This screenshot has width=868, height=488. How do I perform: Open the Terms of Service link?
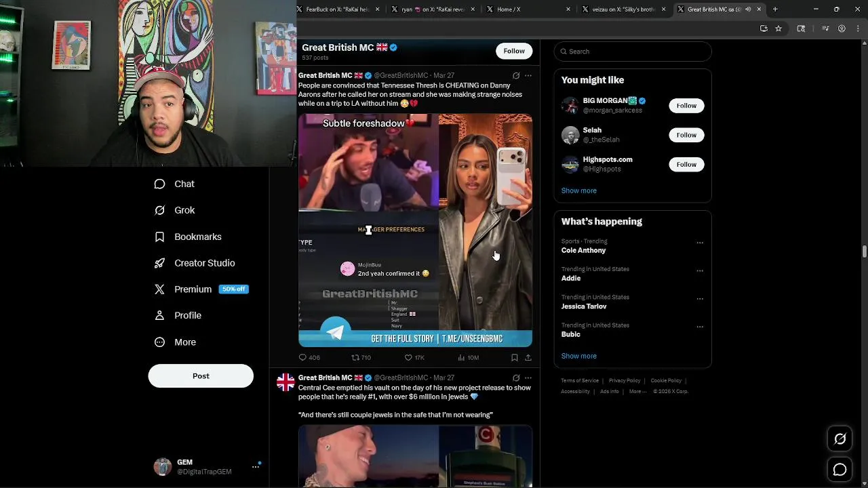point(580,381)
